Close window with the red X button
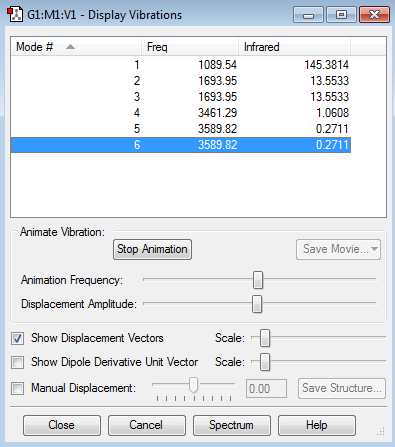Screen dimensions: 395x447 point(374,15)
